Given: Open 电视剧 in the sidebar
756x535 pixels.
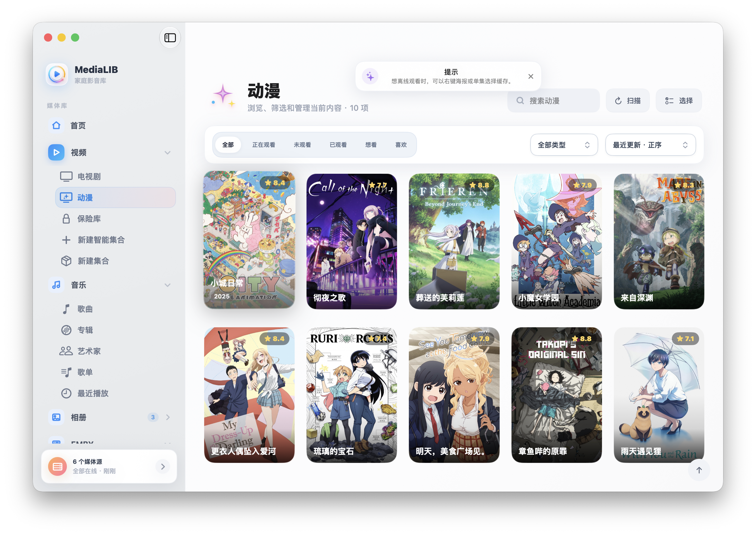Looking at the screenshot, I should [116, 177].
